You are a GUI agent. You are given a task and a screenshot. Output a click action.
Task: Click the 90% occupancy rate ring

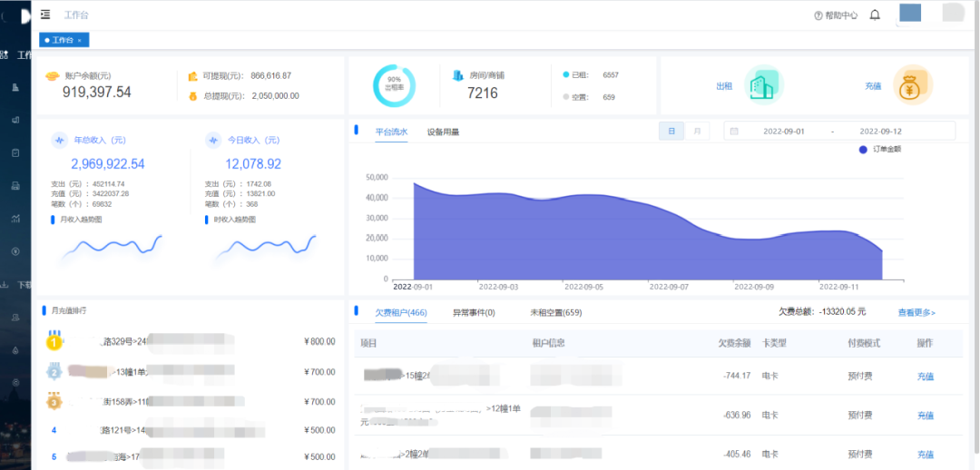pos(394,85)
